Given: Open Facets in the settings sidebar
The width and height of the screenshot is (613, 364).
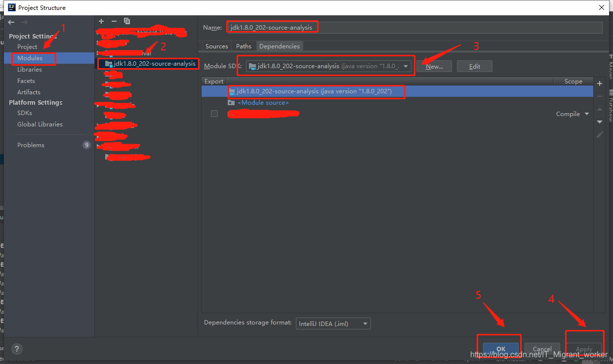Looking at the screenshot, I should click(x=26, y=81).
